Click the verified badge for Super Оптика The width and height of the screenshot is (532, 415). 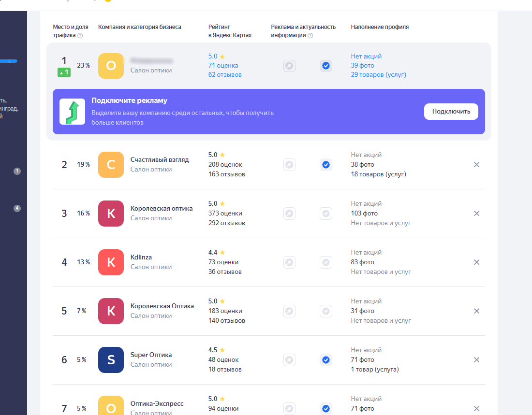pos(326,360)
